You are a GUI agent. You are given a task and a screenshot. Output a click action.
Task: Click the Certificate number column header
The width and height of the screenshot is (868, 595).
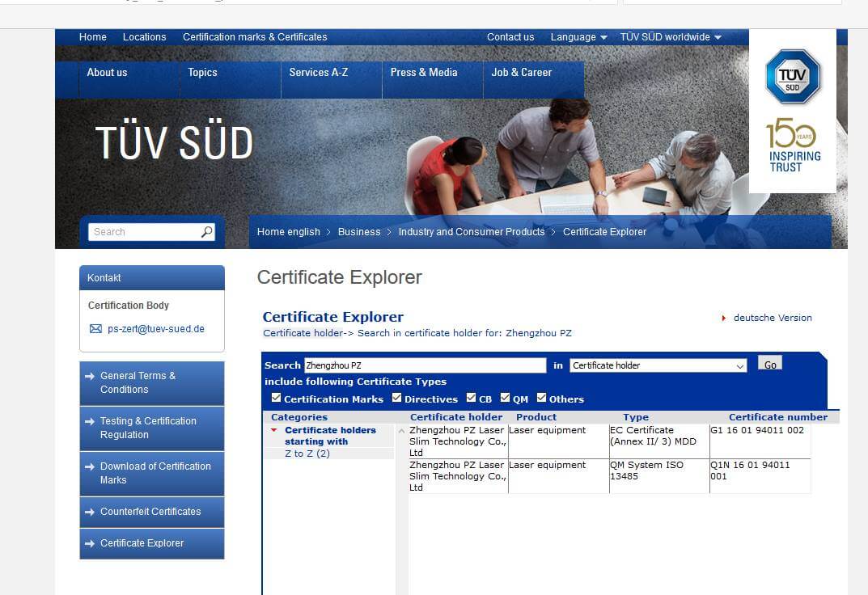pyautogui.click(x=777, y=417)
